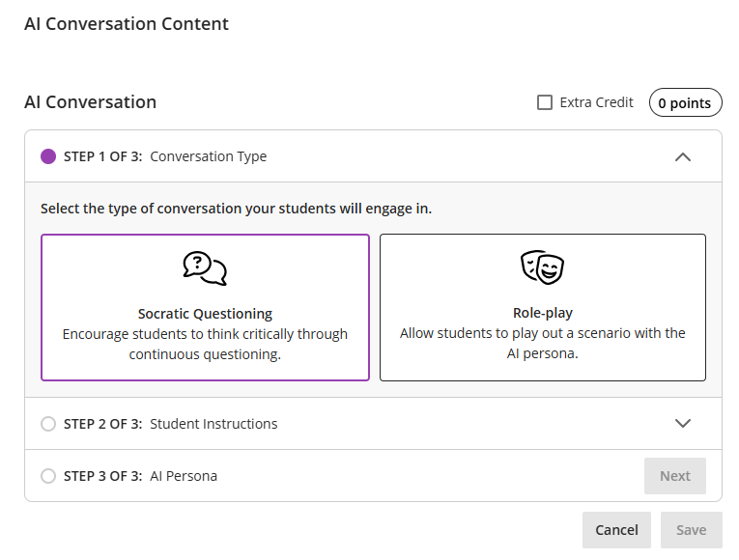Screen dimensions: 739x560
Task: Enable the Extra Credit checkbox
Action: point(545,102)
